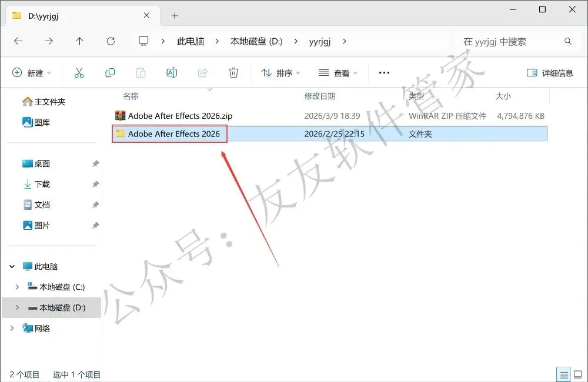
Task: Refresh the current folder view
Action: [111, 41]
